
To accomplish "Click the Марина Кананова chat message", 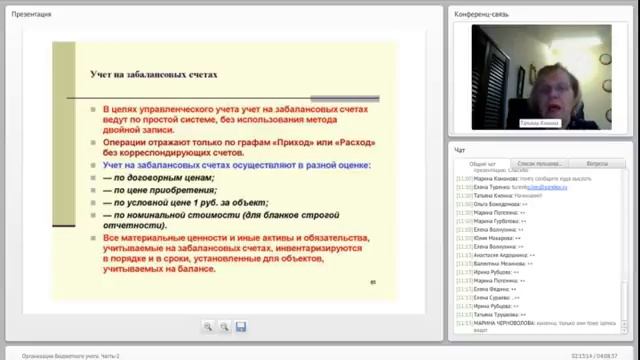I will tap(524, 179).
